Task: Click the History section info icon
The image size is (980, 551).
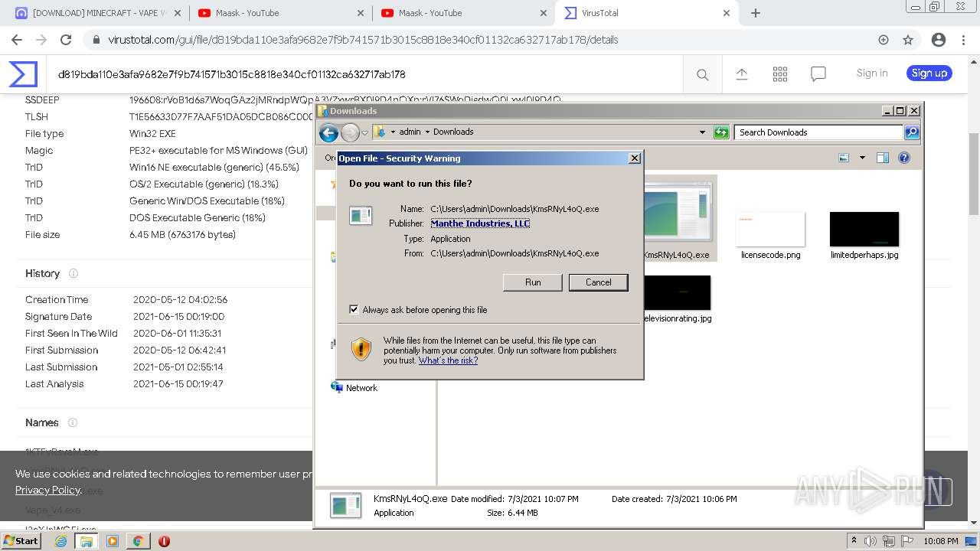Action: (x=73, y=273)
